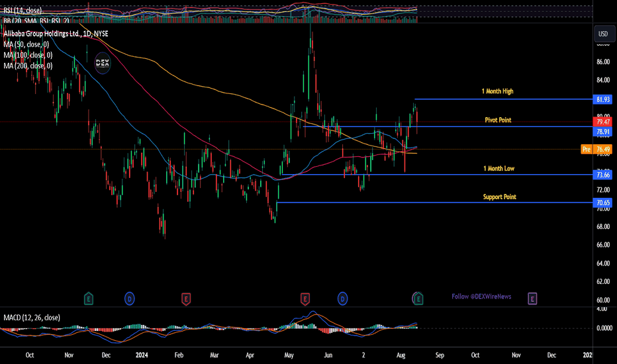Click the orange Pre 76.49 pre-market tag
The image size is (617, 364).
[x=596, y=149]
